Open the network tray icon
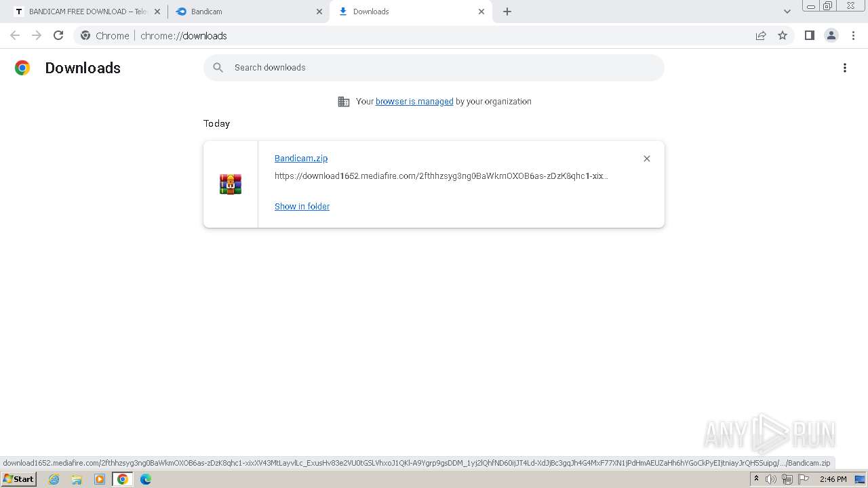The image size is (868, 488). pos(787,479)
